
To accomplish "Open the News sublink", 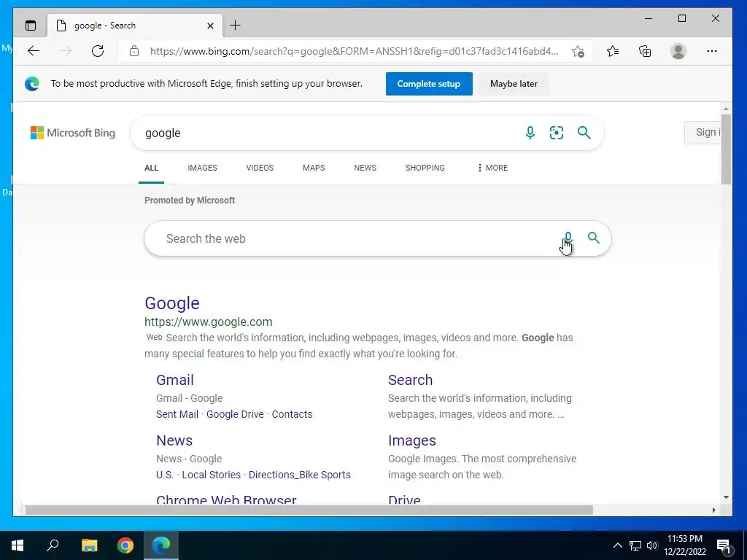I will (174, 440).
